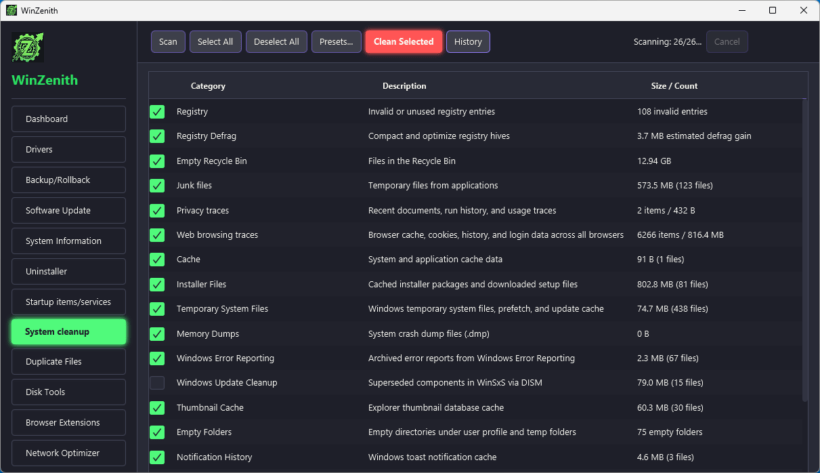Click the 'Web browsing traces' category label
This screenshot has width=820, height=473.
click(217, 235)
